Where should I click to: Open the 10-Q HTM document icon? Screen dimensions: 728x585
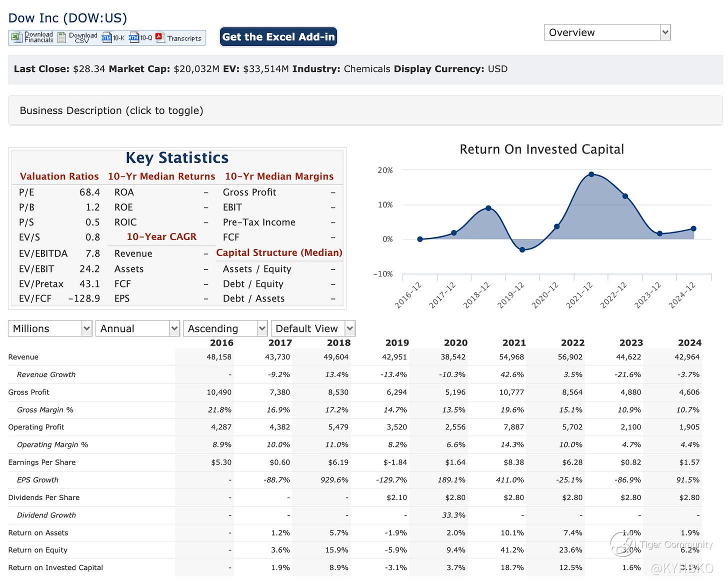pyautogui.click(x=133, y=37)
